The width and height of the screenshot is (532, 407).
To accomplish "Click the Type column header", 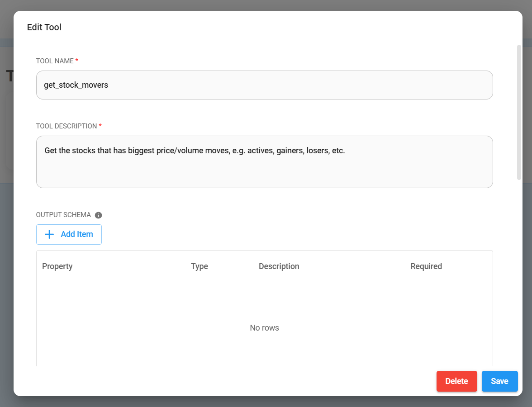I will pos(199,266).
